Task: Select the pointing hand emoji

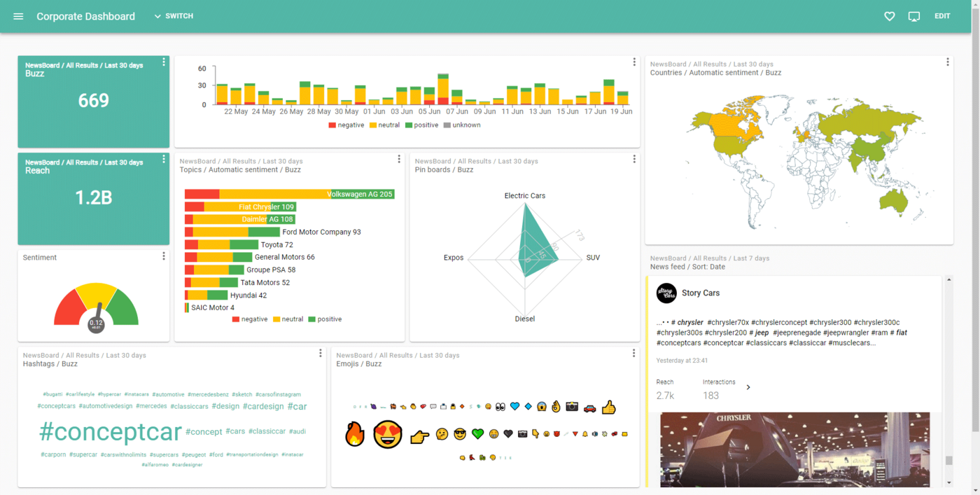Action: (x=419, y=437)
